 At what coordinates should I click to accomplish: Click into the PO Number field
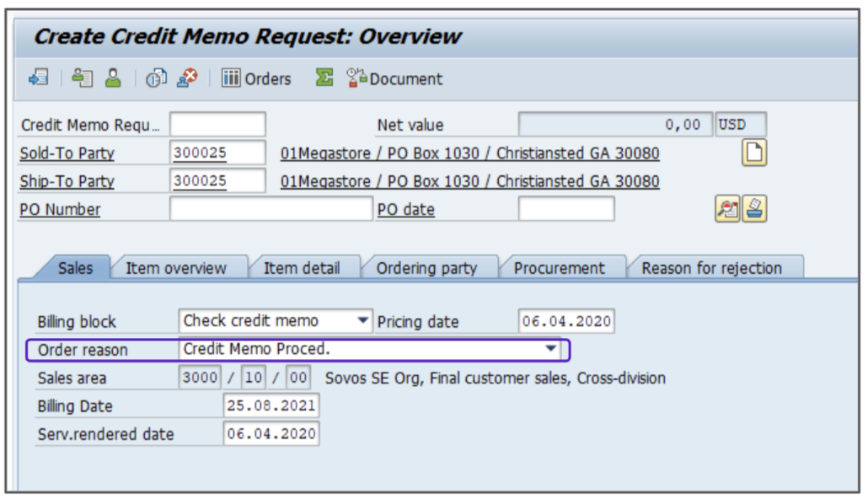[x=270, y=209]
